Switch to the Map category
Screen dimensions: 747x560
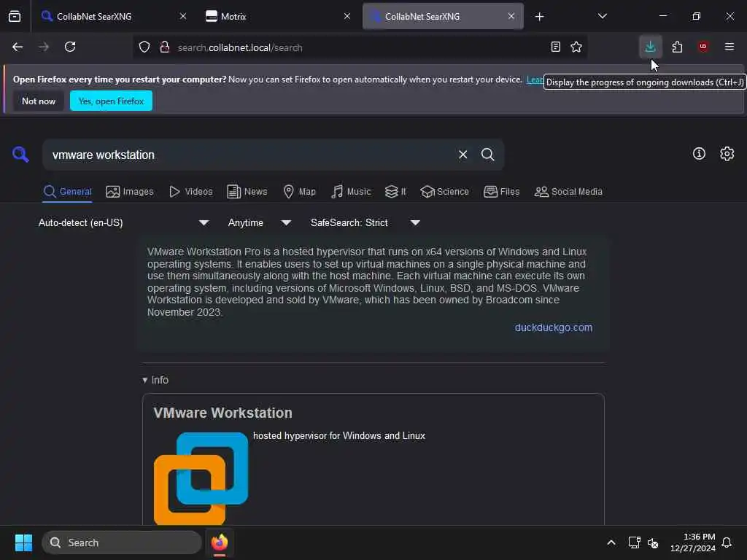pyautogui.click(x=299, y=192)
